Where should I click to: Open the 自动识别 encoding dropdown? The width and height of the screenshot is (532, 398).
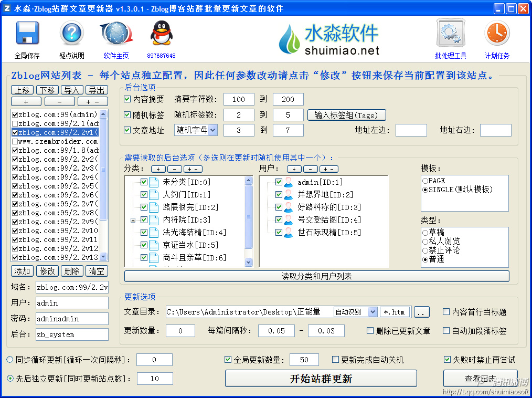(x=373, y=312)
